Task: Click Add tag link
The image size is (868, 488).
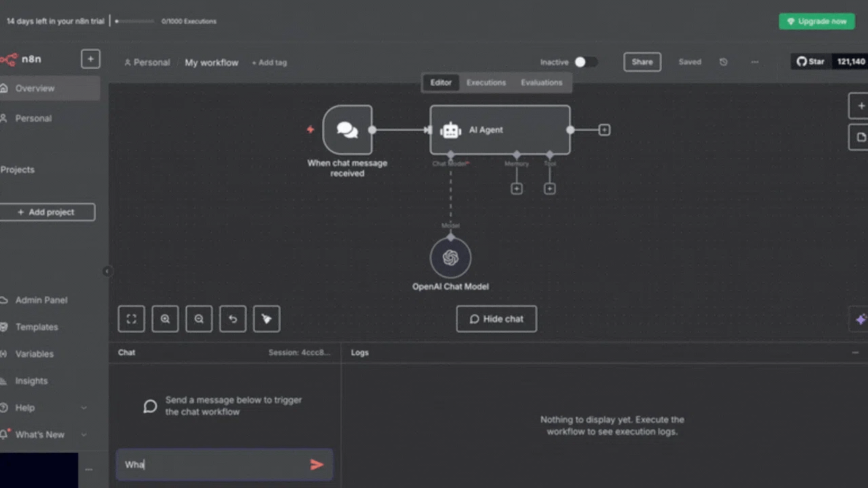Action: point(269,62)
